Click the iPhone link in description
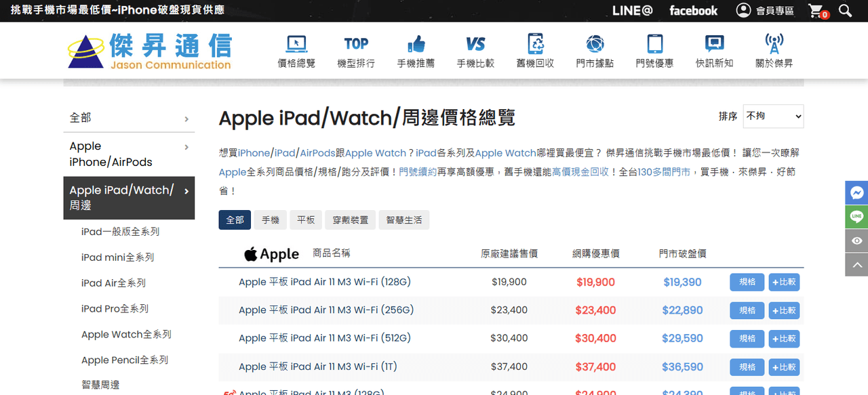The width and height of the screenshot is (868, 395). (254, 153)
